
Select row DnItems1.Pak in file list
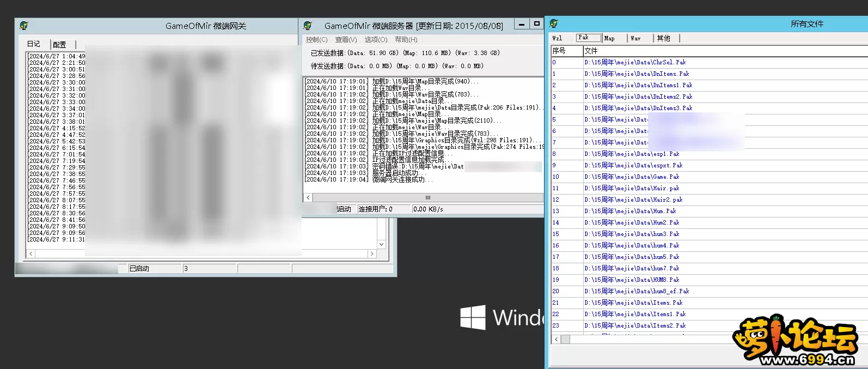(710, 85)
